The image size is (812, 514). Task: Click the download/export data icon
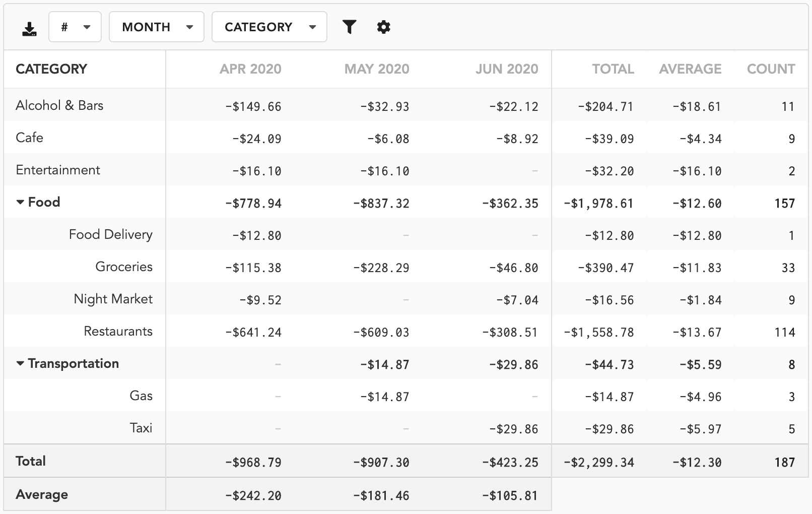point(29,28)
